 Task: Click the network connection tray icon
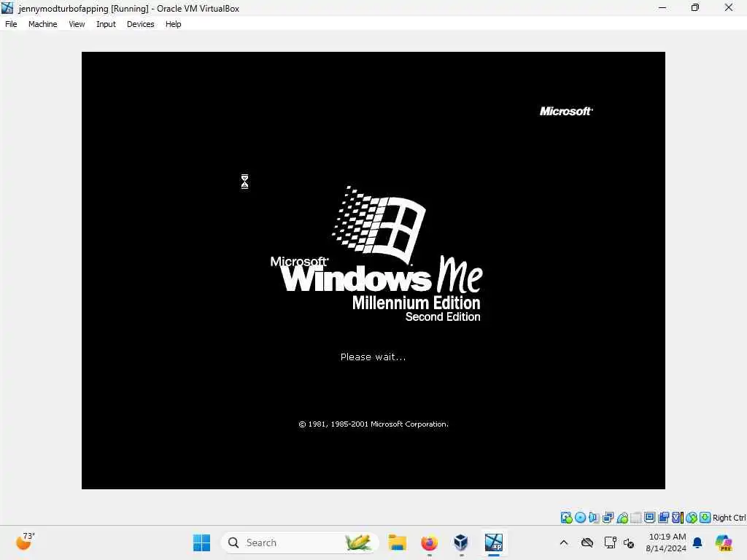(610, 542)
